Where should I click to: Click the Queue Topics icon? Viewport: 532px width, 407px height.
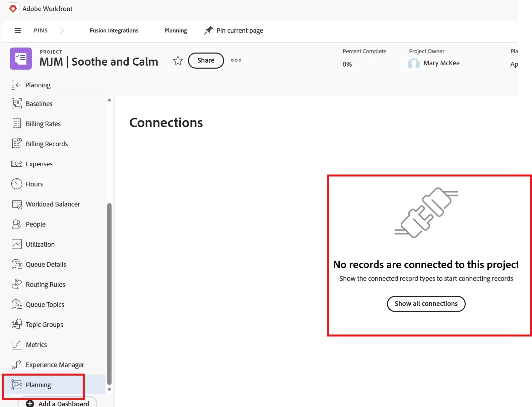tap(17, 304)
